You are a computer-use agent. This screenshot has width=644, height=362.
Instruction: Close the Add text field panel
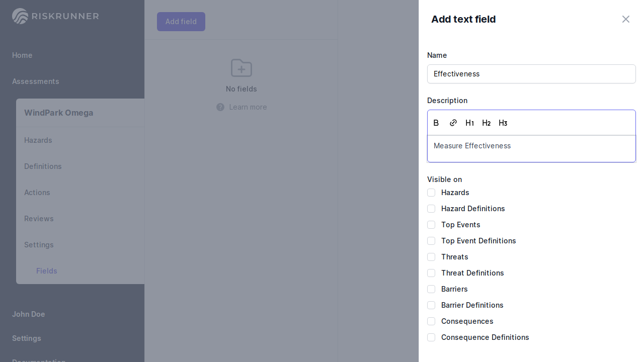point(625,19)
